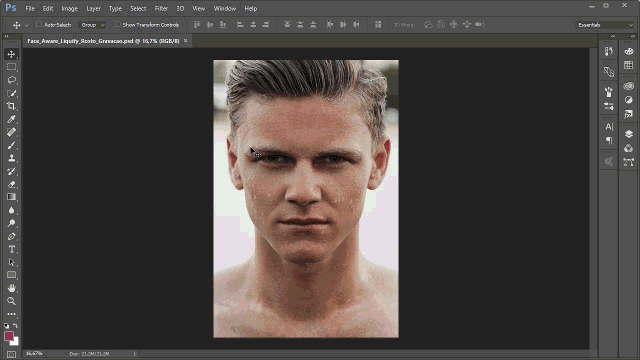Select the History Brush tool
This screenshot has width=640, height=360.
11,171
